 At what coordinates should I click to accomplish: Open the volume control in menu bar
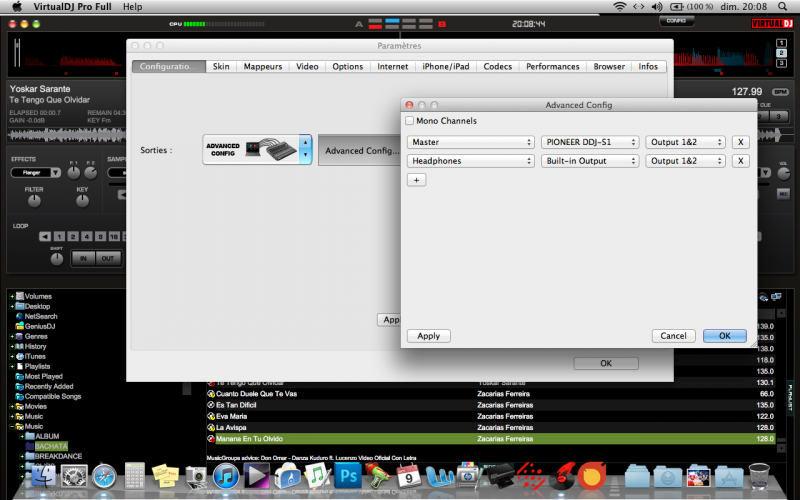[657, 7]
